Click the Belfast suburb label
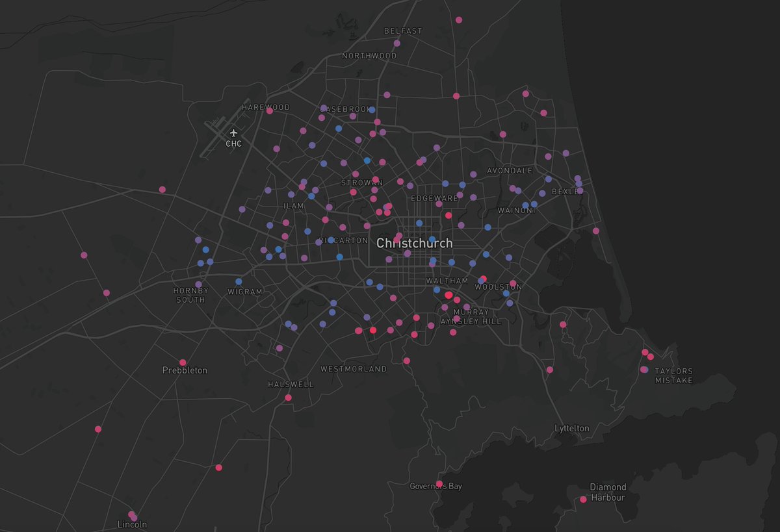 point(403,31)
